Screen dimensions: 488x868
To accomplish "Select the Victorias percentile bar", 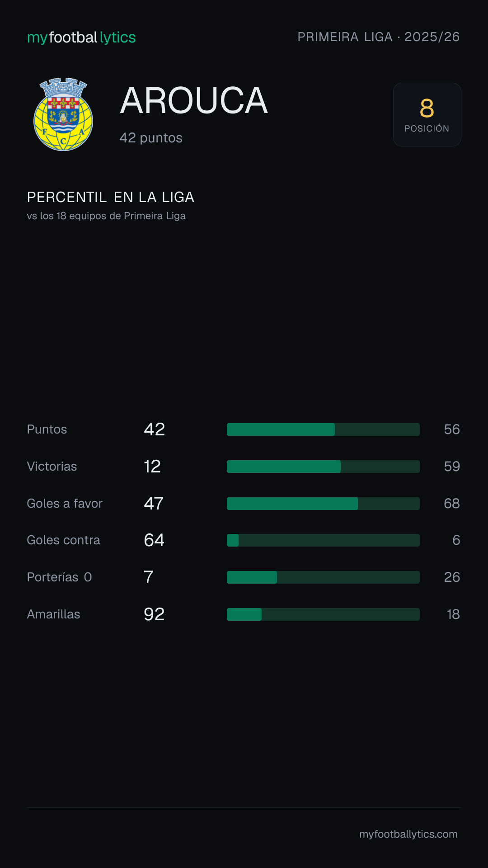I will point(323,467).
